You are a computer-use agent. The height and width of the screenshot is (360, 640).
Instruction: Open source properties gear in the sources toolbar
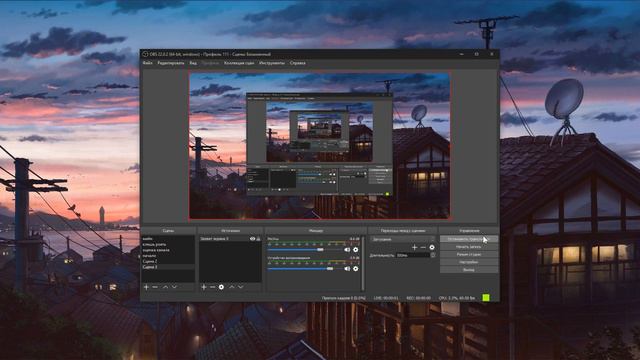(221, 287)
